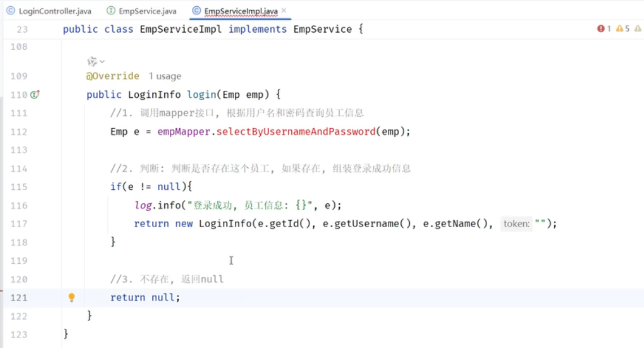Click 'if(e != null){' on line 115
Screen dimensions: 644x348
tap(151, 186)
